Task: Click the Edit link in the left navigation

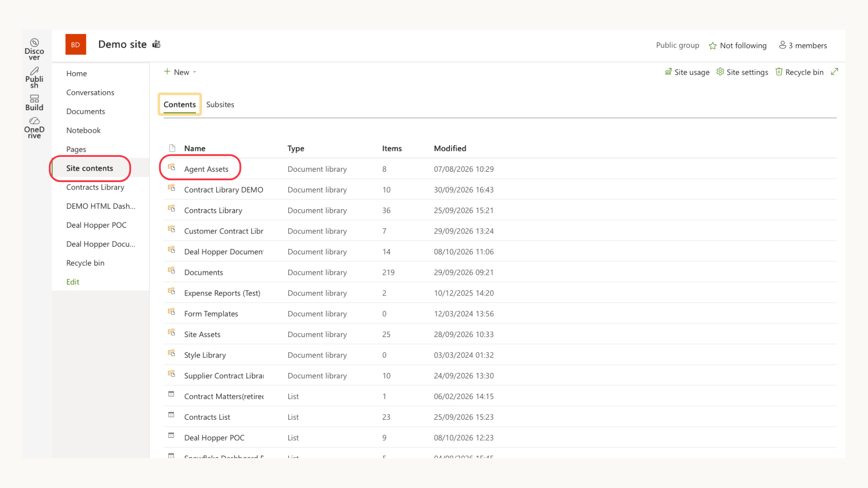Action: pos(72,282)
